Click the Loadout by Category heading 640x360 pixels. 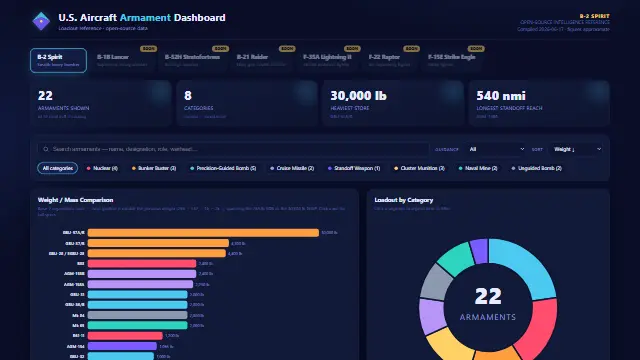(x=404, y=200)
